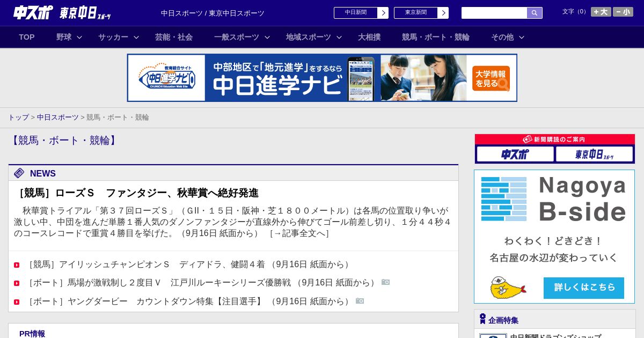Open the 芸能・社会 menu item
644x338 pixels.
pos(174,37)
